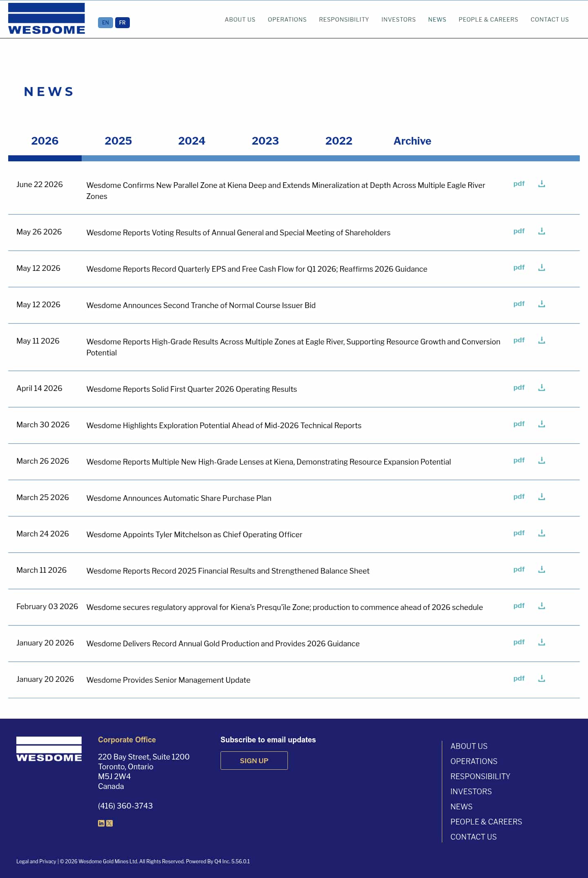Open pdf for May 26 2026 voting results
Viewport: 588px width, 878px height.
coord(519,231)
